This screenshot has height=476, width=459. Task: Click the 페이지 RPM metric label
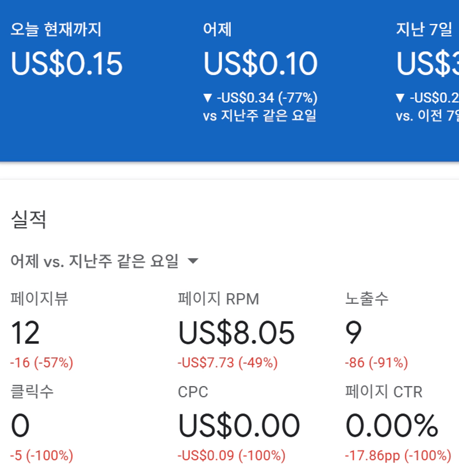tap(218, 299)
